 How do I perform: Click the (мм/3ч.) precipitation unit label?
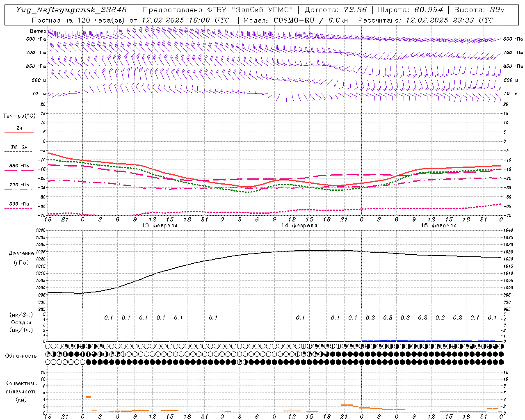(21, 315)
